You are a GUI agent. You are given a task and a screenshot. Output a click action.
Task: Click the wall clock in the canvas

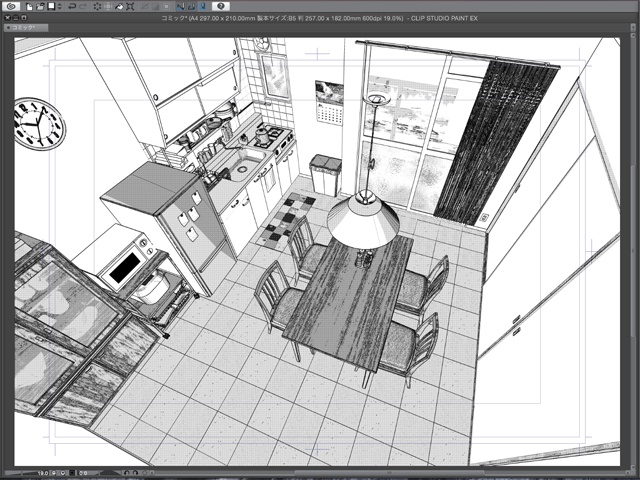40,124
